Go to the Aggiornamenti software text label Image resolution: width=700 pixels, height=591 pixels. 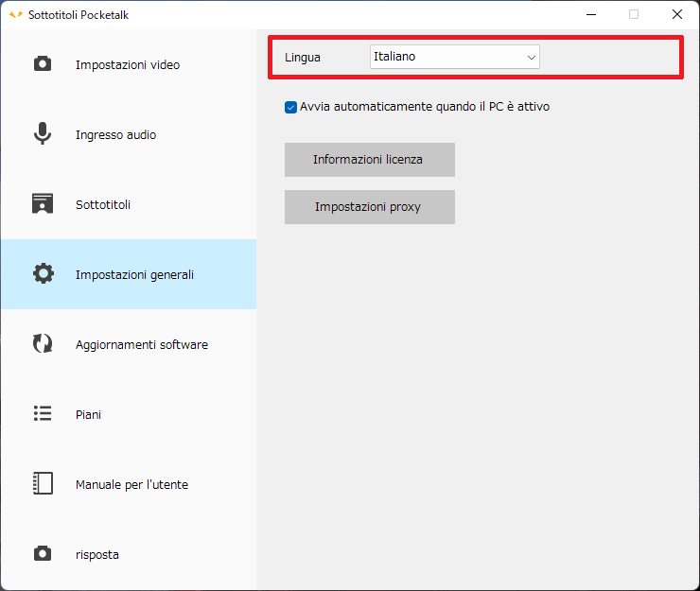click(x=141, y=345)
